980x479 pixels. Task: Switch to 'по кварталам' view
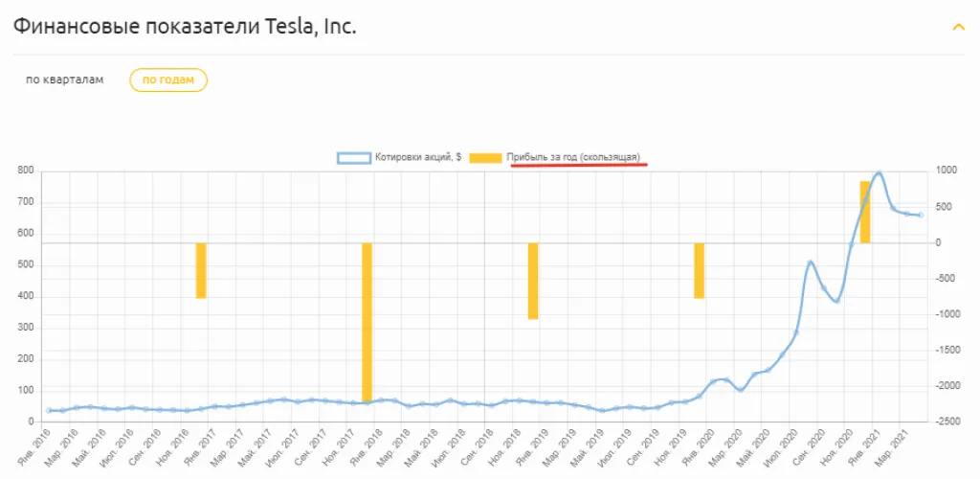pos(65,80)
